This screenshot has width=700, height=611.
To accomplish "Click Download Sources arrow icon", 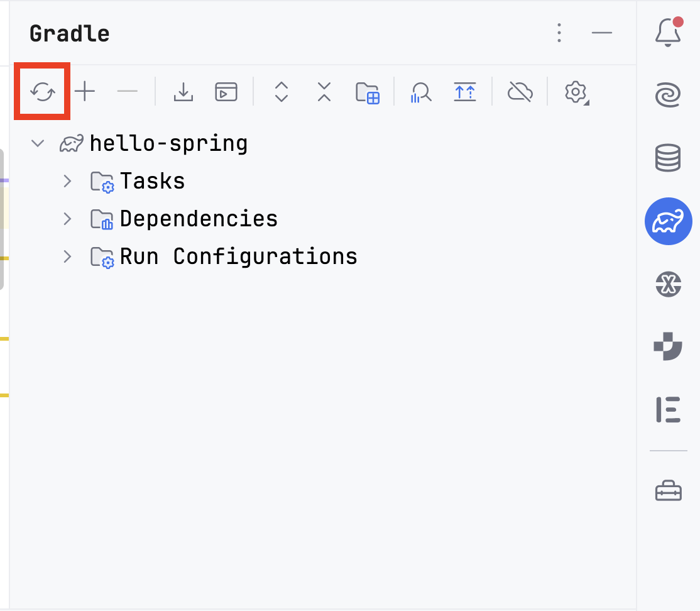I will tap(183, 92).
